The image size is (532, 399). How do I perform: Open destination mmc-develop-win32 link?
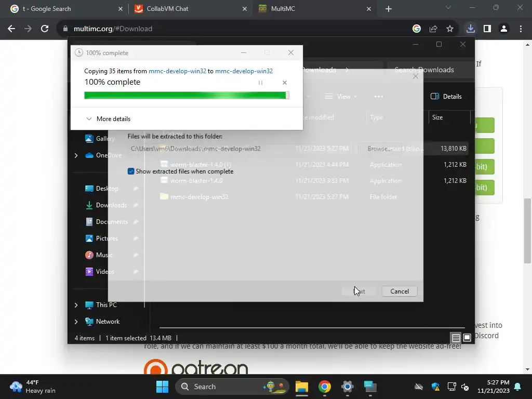coord(244,71)
